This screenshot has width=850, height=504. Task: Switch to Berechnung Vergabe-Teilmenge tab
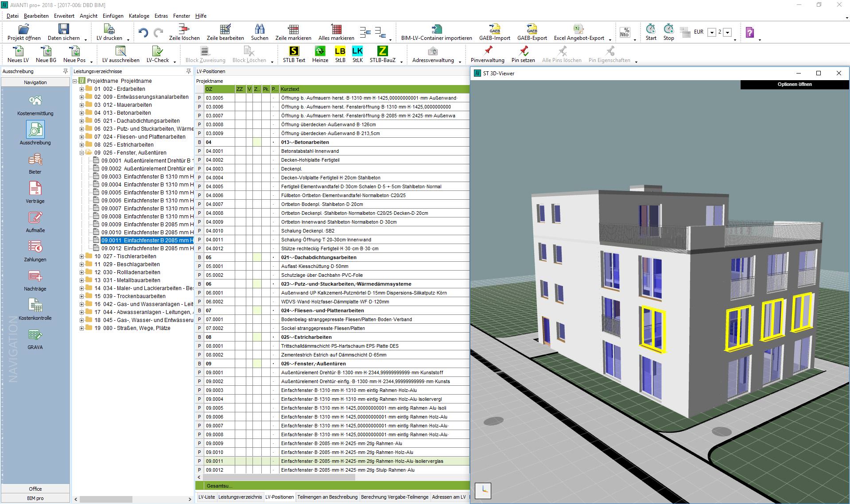[x=395, y=497]
